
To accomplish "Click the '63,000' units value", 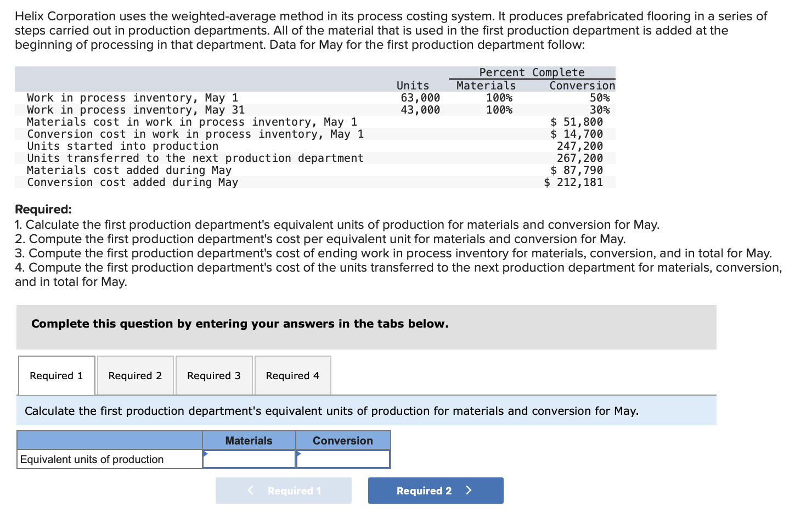I will click(x=420, y=98).
